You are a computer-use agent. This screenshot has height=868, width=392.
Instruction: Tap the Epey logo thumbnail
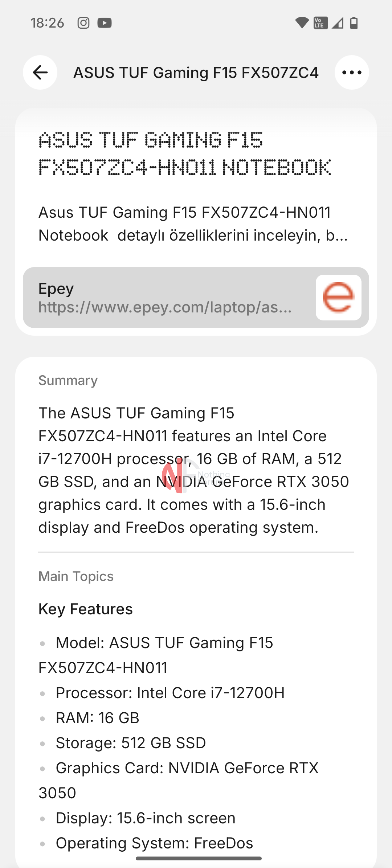(x=338, y=298)
